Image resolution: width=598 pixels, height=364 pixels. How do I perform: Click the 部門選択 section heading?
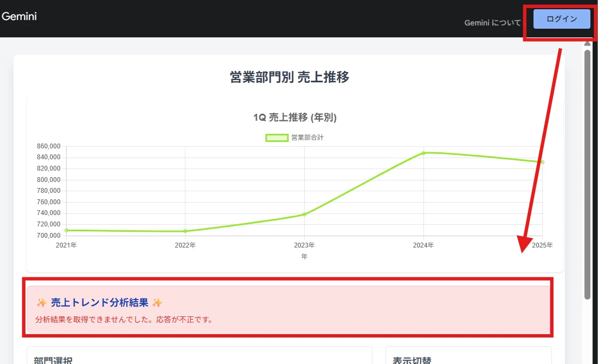(53, 361)
